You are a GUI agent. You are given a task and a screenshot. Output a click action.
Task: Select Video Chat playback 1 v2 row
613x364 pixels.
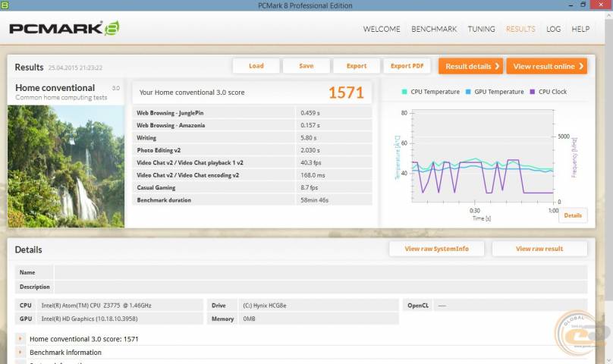[x=252, y=162]
